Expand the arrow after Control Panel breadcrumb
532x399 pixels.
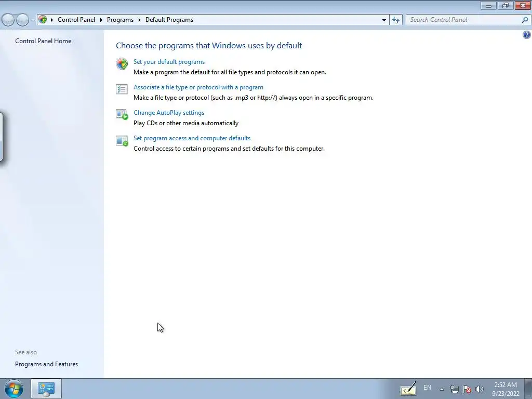(101, 20)
